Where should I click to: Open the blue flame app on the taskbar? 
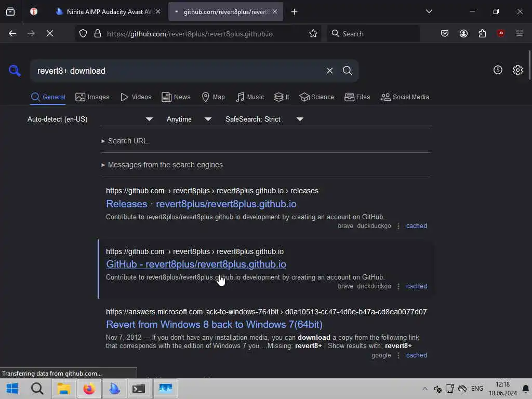(114, 389)
